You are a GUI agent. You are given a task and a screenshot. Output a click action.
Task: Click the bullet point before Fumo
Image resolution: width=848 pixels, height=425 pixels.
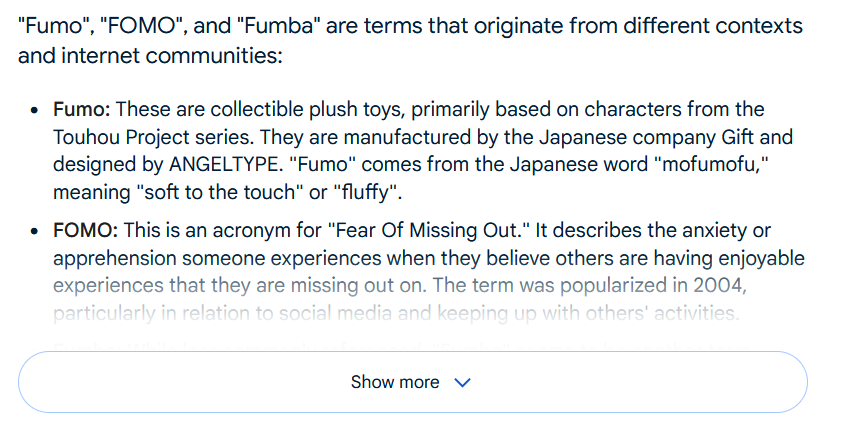[x=35, y=110]
